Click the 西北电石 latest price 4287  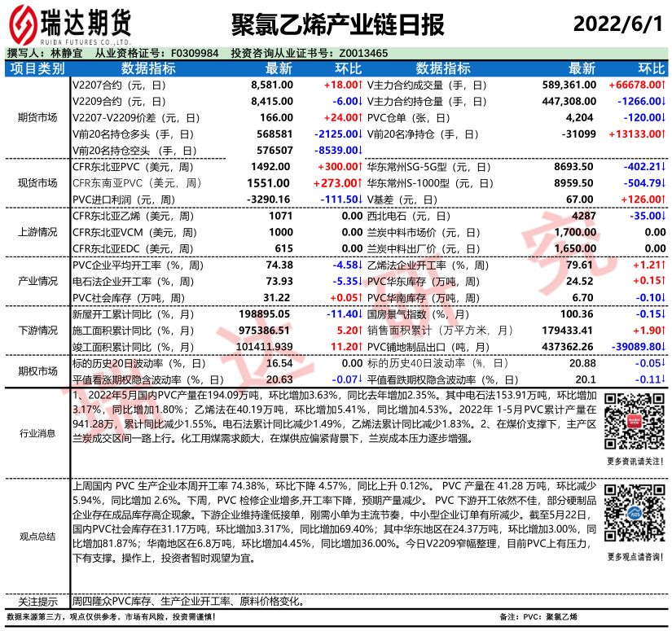[x=585, y=216]
